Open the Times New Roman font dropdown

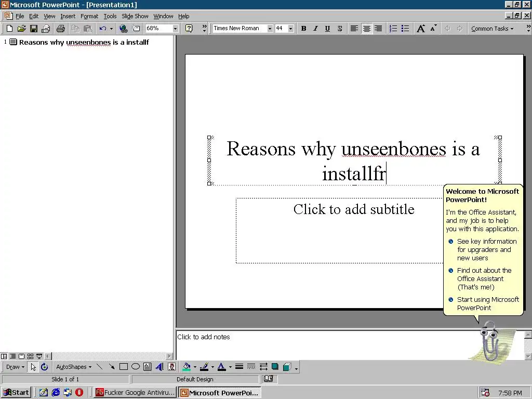(x=270, y=29)
